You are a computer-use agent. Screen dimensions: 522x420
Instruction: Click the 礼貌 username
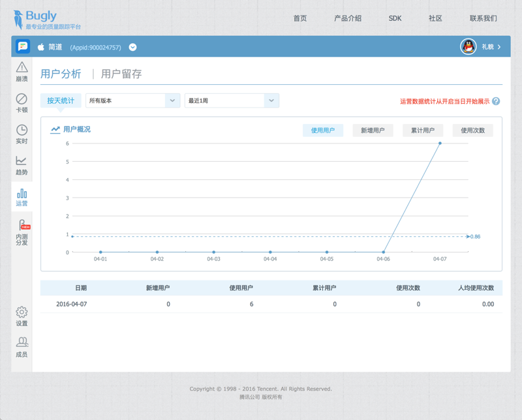tap(487, 47)
